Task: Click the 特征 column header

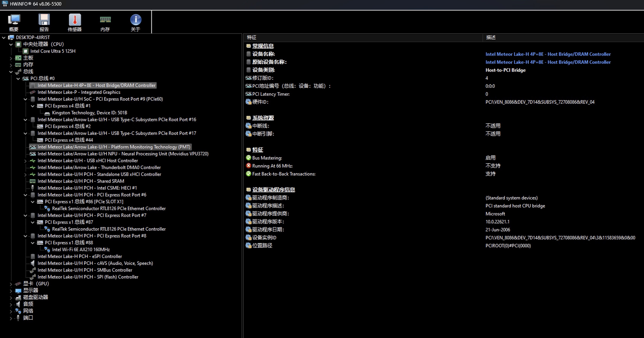Action: pos(252,37)
